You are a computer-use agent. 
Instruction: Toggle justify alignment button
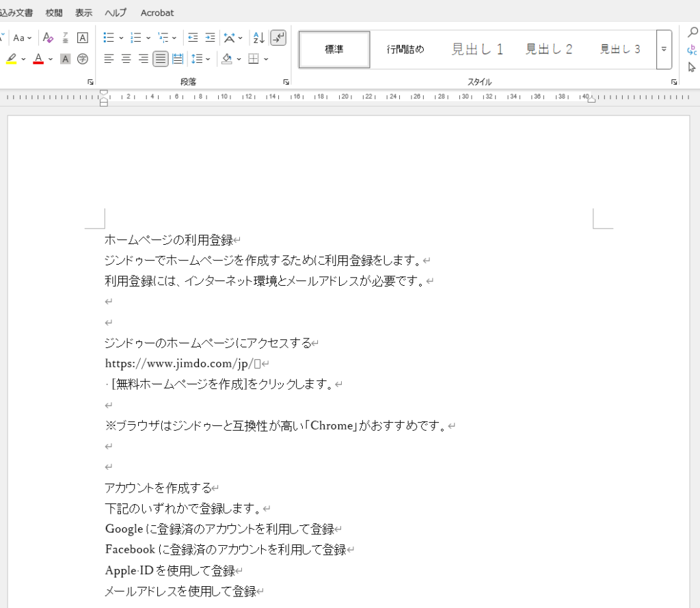(161, 59)
